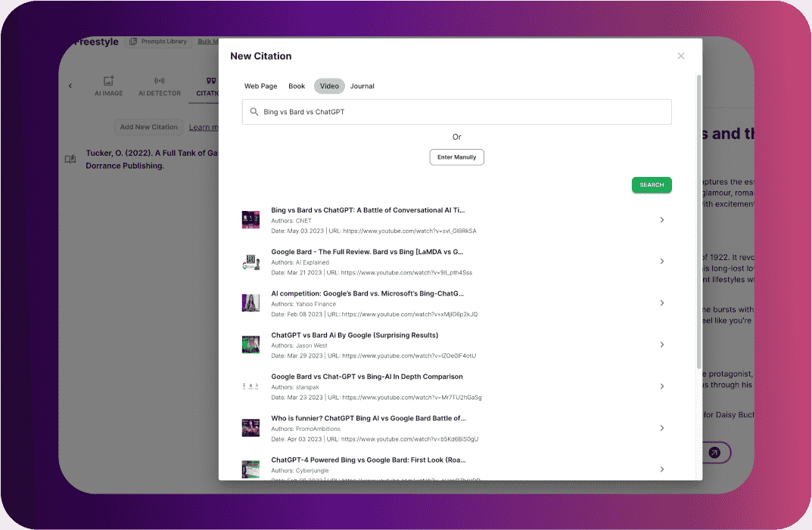The image size is (812, 530).
Task: Open chevron for PromoAmbitions Who is funnier result
Action: coord(662,428)
